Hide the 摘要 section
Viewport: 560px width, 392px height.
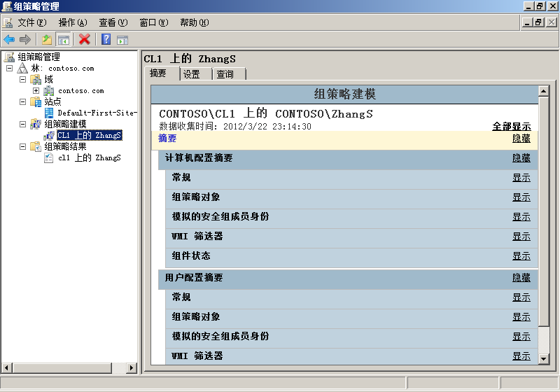tap(521, 138)
